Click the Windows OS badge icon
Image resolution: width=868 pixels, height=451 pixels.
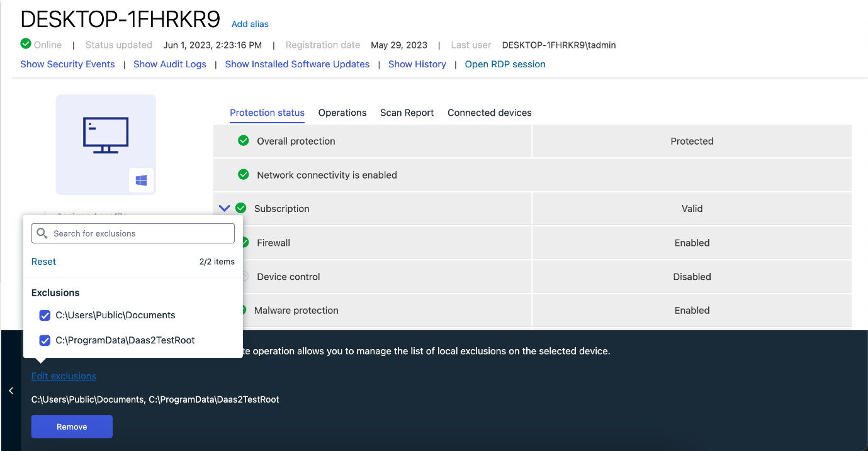point(141,181)
